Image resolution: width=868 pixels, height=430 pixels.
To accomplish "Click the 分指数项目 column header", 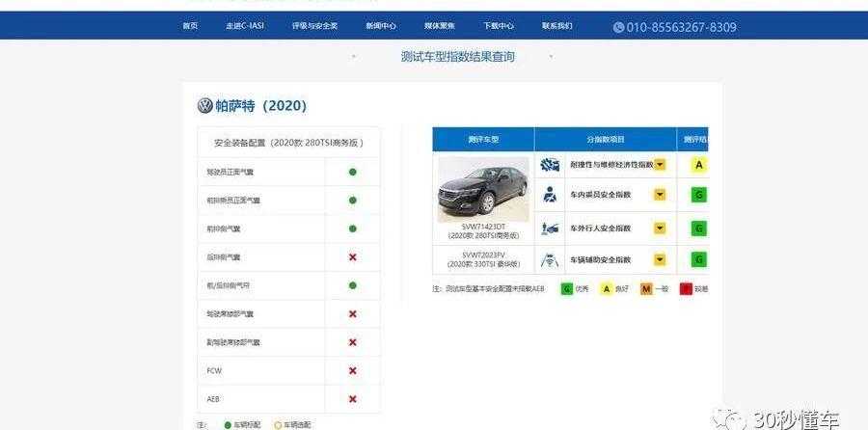I will (x=606, y=140).
